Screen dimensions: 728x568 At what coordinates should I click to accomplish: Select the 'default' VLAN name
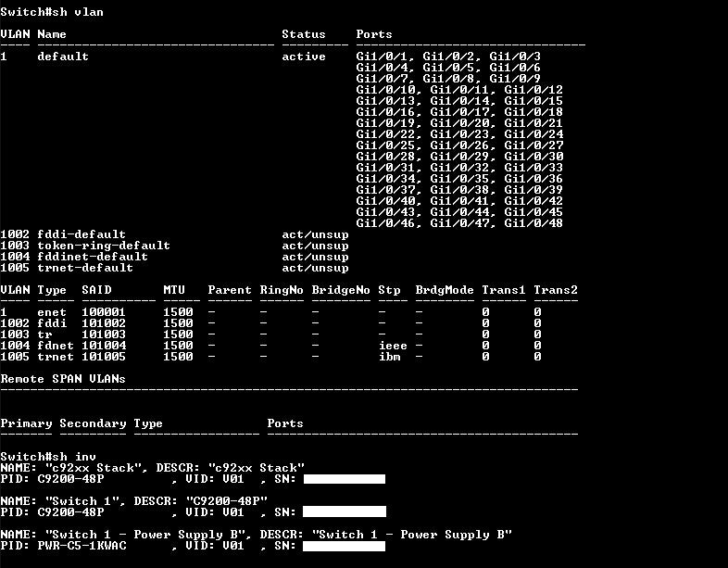[x=63, y=57]
